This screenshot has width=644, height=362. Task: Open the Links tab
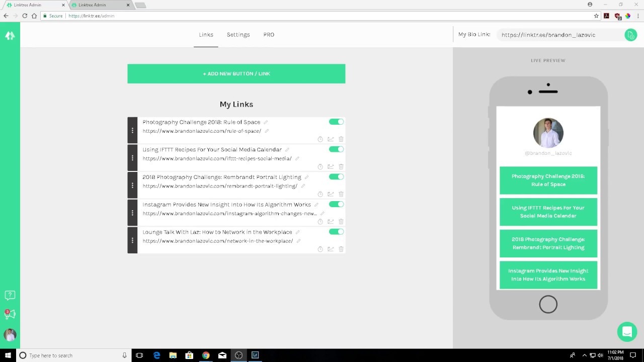(x=206, y=35)
